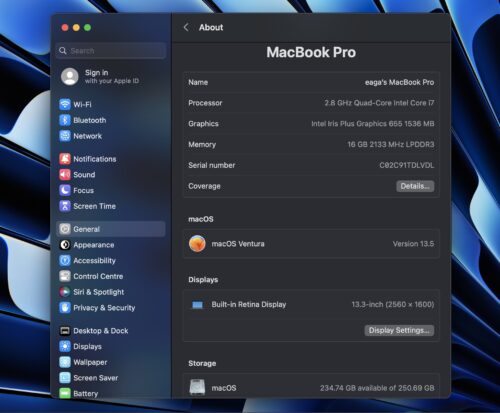This screenshot has height=413, width=500.
Task: Click the Bluetooth sidebar icon
Action: (65, 120)
